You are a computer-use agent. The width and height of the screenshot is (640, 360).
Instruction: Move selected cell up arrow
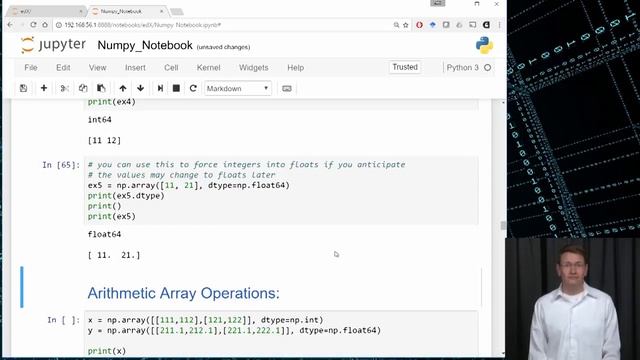pos(122,88)
